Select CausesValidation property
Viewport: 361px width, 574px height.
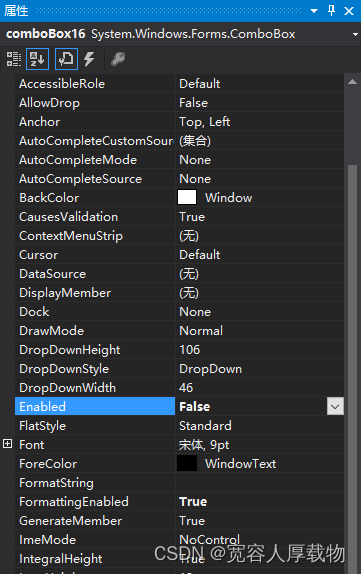pyautogui.click(x=68, y=217)
